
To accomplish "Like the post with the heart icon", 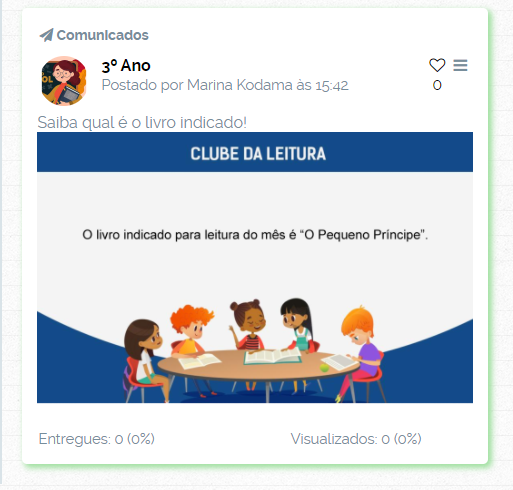I will pyautogui.click(x=437, y=65).
